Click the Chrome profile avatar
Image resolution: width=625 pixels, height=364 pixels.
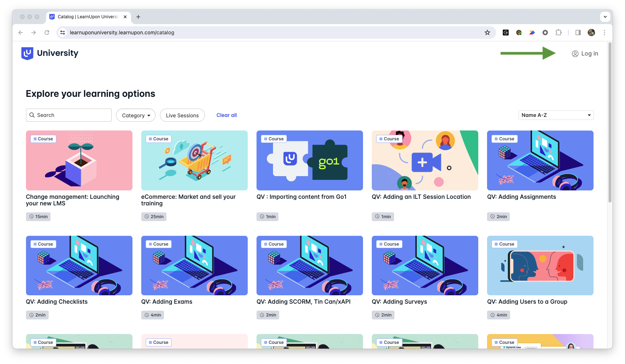click(x=591, y=33)
